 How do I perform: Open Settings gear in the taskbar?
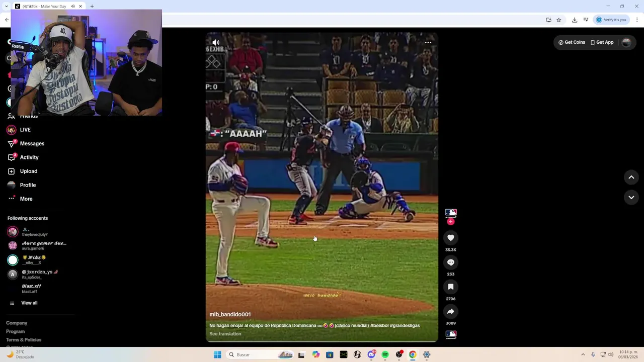[427, 355]
